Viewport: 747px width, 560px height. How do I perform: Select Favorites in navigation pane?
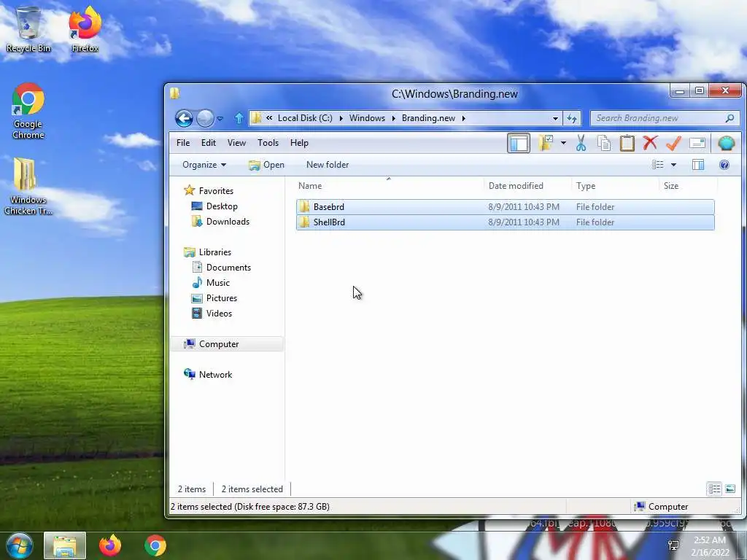209,190
